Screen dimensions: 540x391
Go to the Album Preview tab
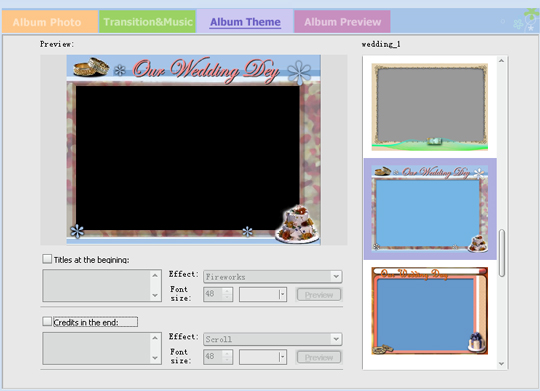coord(342,22)
